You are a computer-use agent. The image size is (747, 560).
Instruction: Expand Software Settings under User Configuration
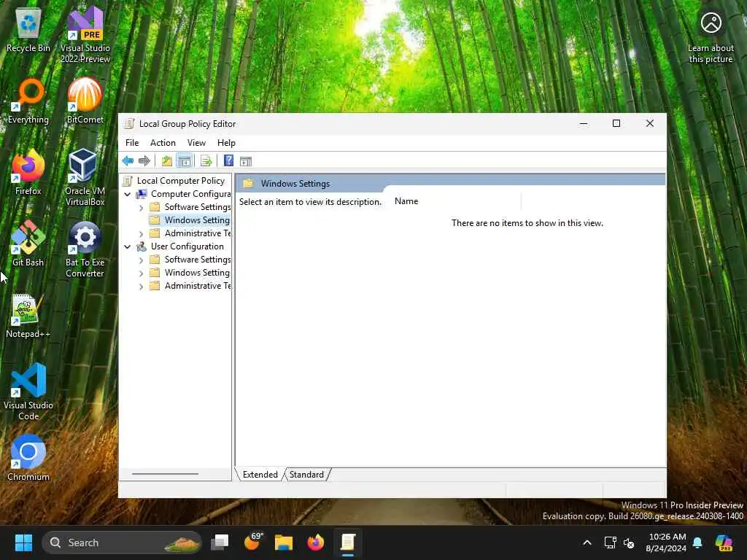coord(141,260)
